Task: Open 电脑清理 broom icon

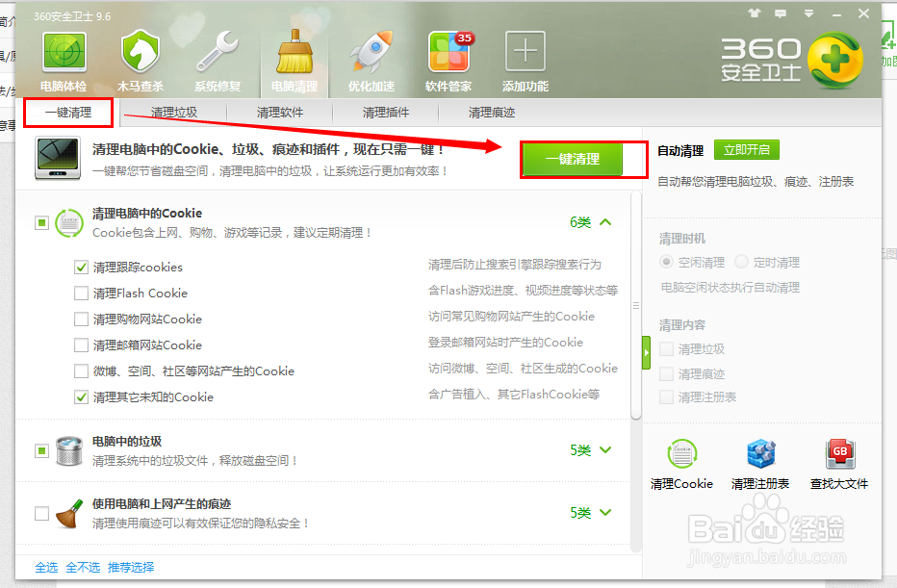Action: click(x=295, y=53)
